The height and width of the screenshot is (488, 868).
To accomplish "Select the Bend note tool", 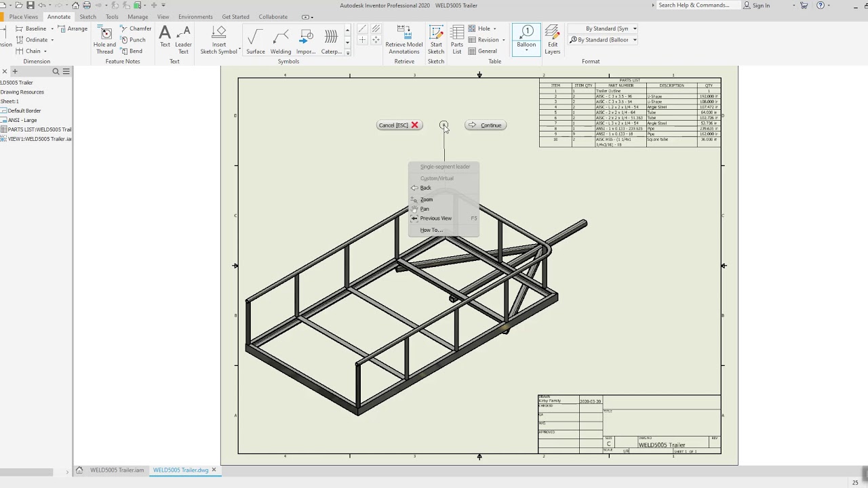I will pyautogui.click(x=132, y=51).
